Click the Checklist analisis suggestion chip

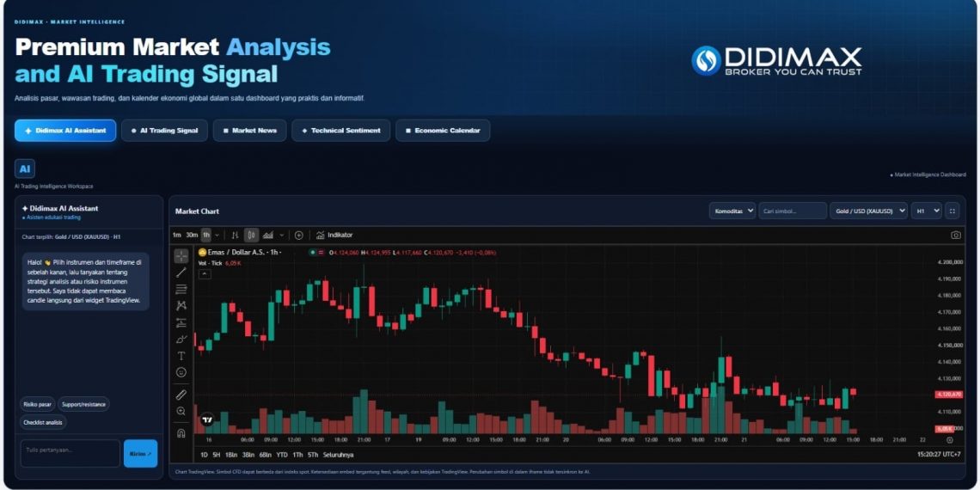click(x=43, y=422)
